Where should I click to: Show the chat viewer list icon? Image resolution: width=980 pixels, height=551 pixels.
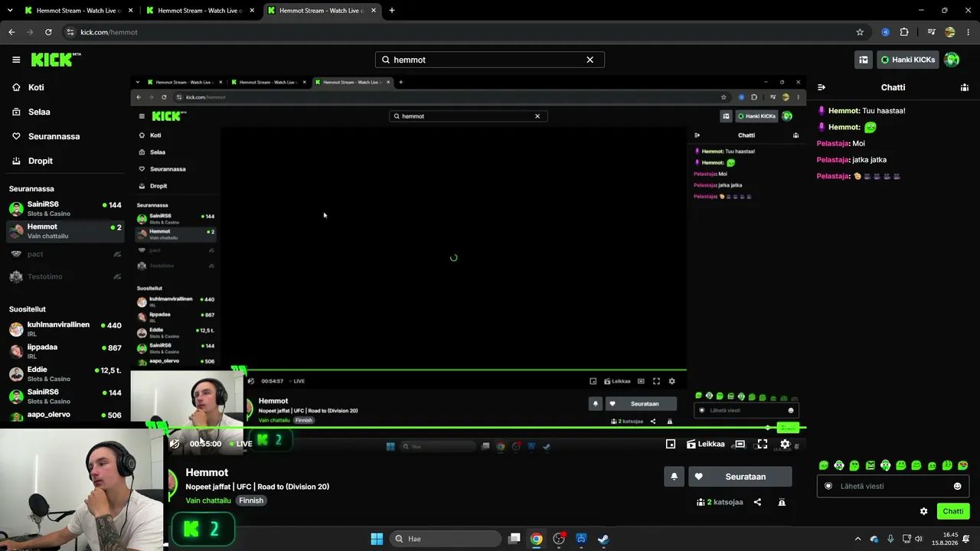pos(965,87)
